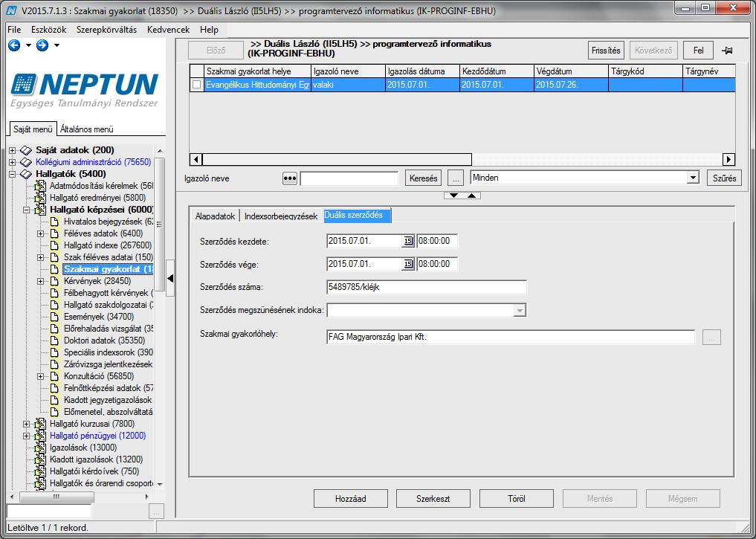
Task: Open the Help menu
Action: coord(209,30)
